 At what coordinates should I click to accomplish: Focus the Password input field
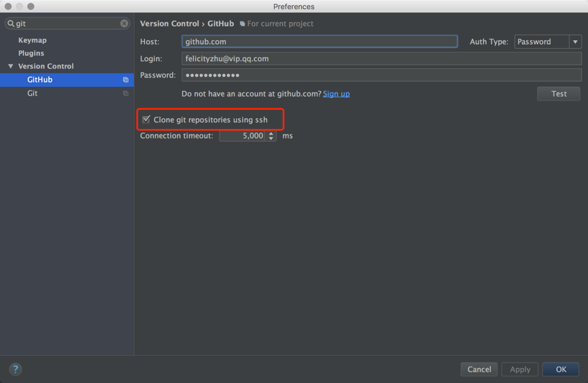pyautogui.click(x=381, y=75)
